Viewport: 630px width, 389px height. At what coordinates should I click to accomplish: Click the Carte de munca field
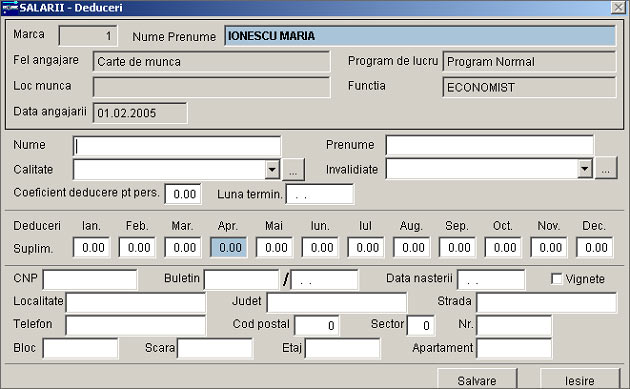point(211,61)
